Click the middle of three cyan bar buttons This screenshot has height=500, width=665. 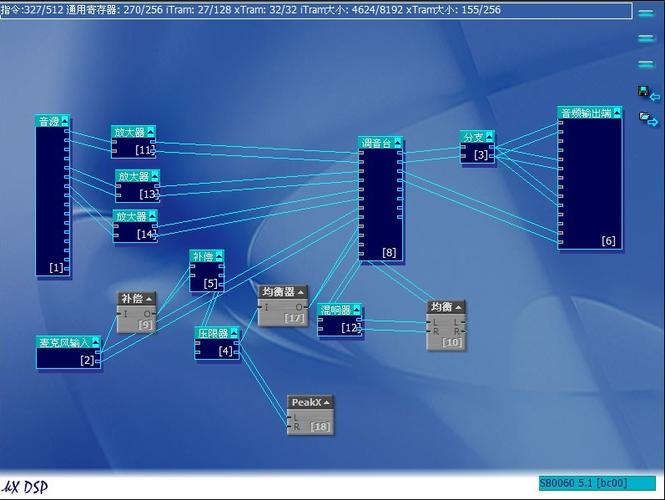pyautogui.click(x=646, y=39)
